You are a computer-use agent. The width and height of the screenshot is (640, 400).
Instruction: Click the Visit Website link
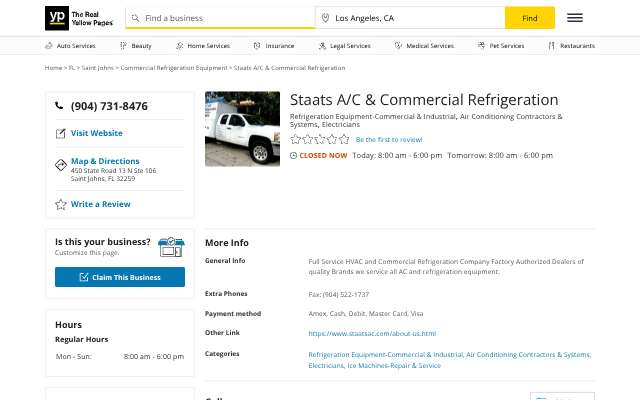(x=96, y=133)
